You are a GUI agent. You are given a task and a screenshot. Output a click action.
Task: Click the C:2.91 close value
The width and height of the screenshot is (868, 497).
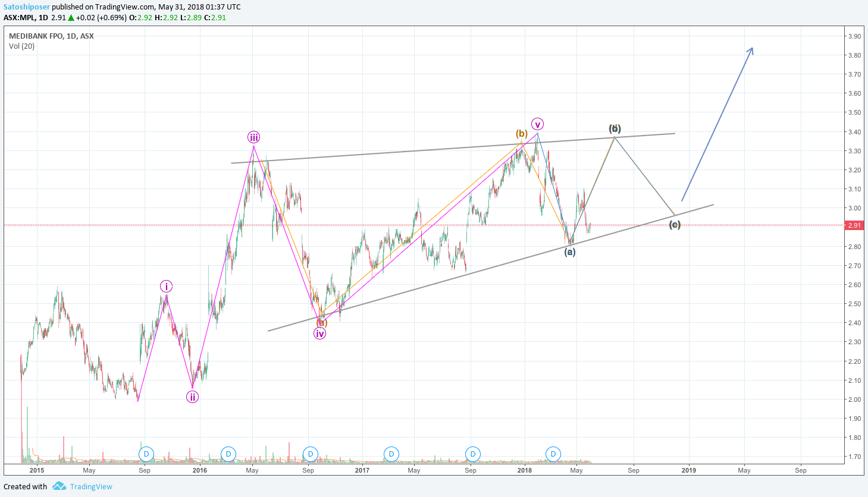pos(215,18)
